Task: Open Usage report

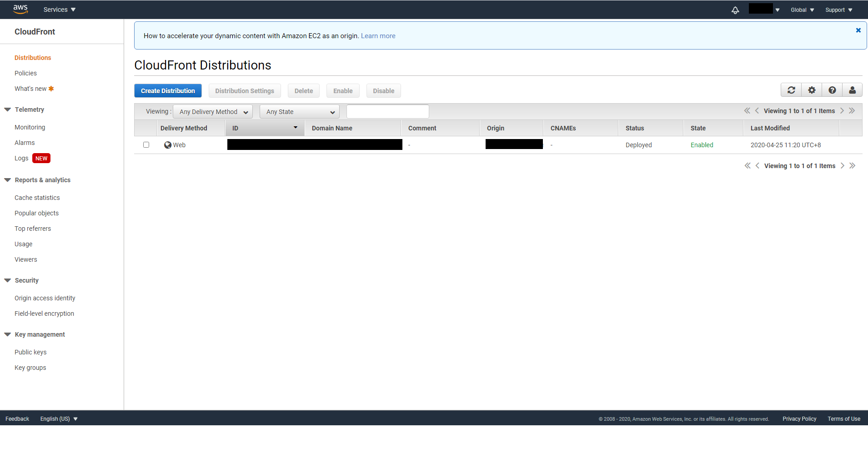Action: [24, 244]
